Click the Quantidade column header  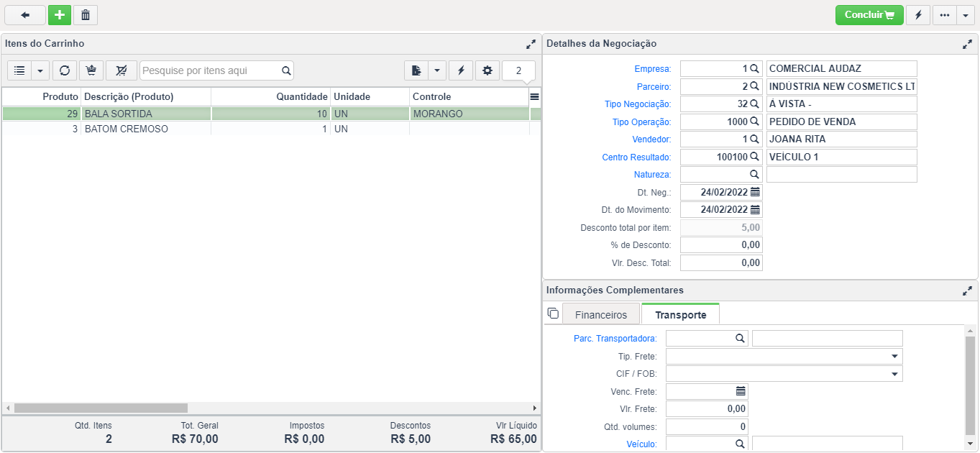(x=270, y=96)
